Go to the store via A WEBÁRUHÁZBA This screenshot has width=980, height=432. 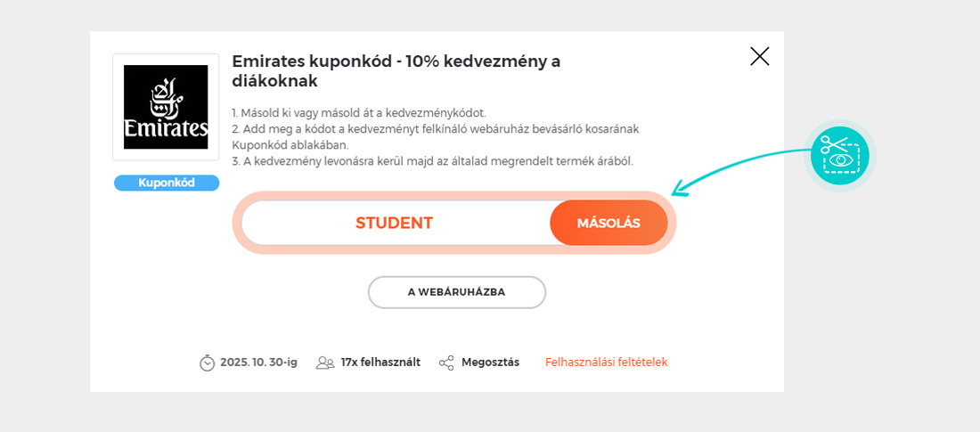[x=456, y=292]
